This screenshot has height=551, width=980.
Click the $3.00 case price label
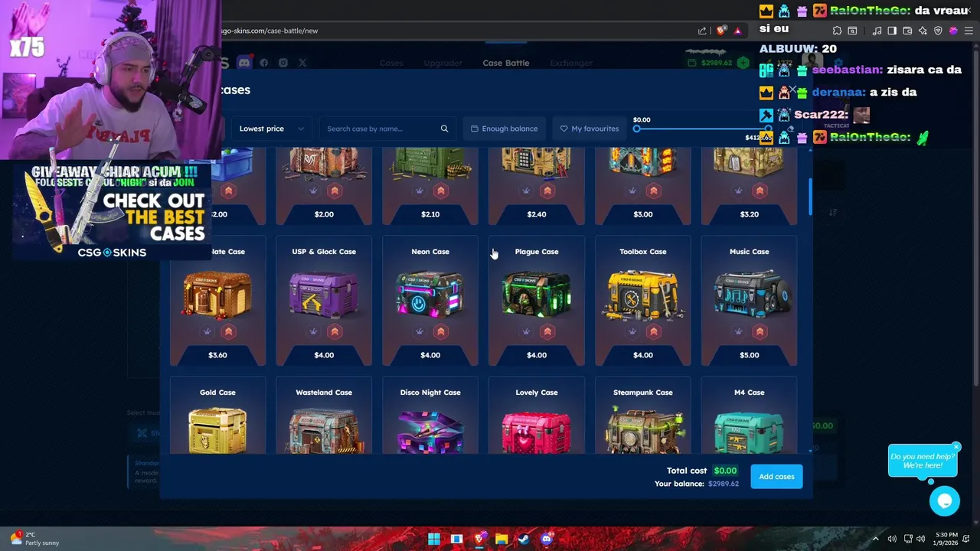tap(643, 214)
